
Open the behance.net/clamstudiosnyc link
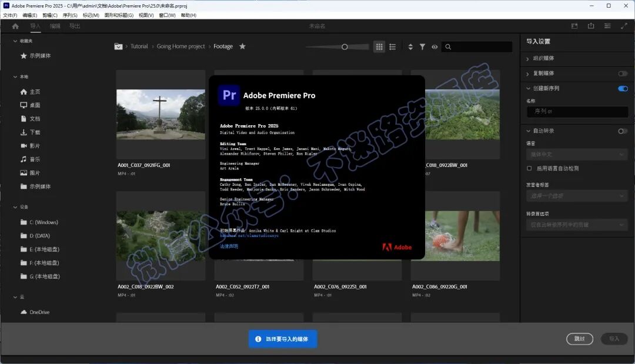(249, 236)
